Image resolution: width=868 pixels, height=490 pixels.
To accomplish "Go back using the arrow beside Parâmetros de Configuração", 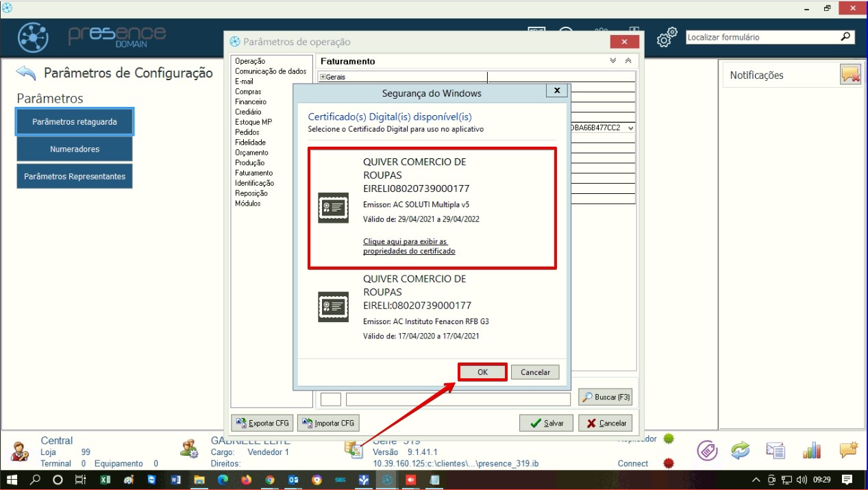I will (x=26, y=73).
